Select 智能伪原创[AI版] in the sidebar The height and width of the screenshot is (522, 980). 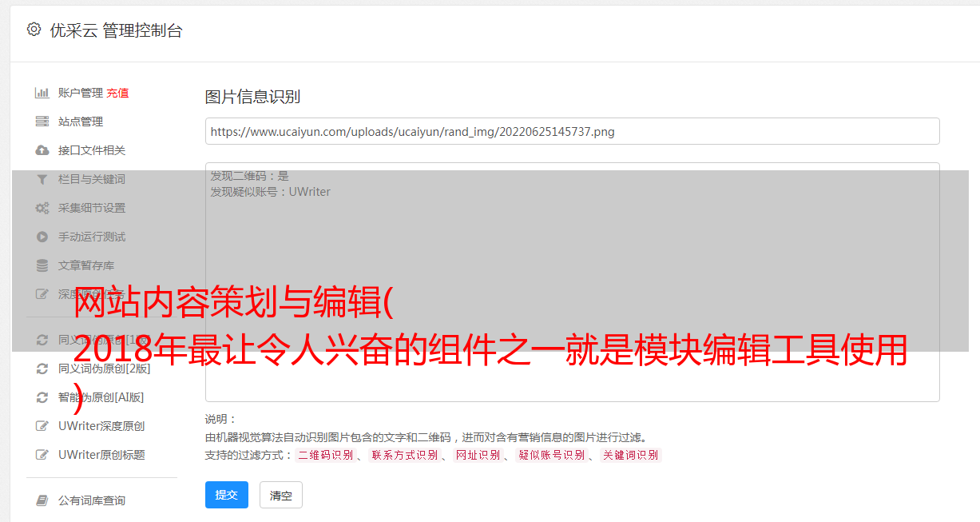pyautogui.click(x=101, y=397)
